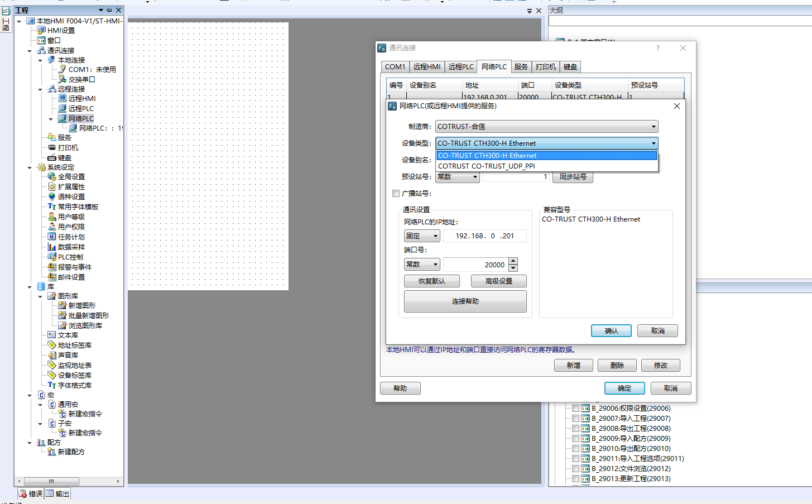This screenshot has width=812, height=504.
Task: Click the 预设站号 station number field
Action: 516,177
